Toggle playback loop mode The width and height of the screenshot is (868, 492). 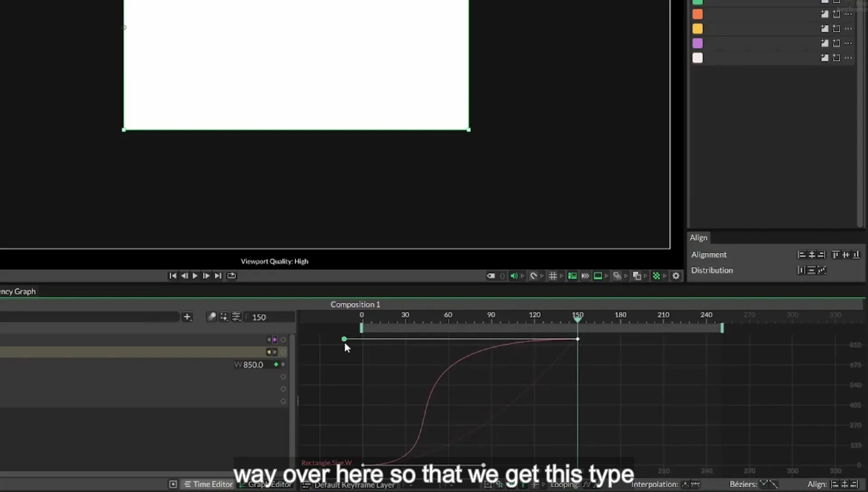(x=231, y=276)
